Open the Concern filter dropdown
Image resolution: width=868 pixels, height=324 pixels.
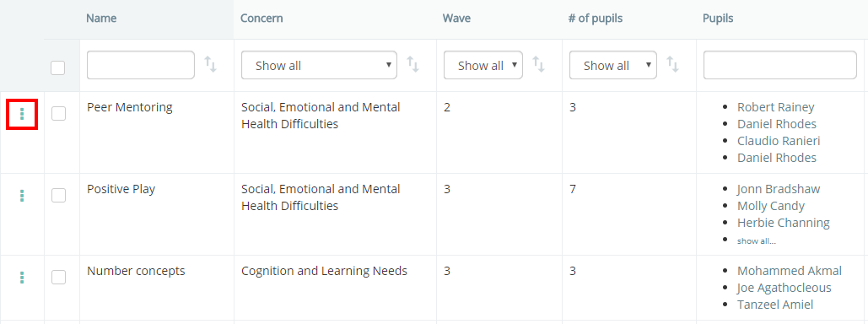pos(319,65)
